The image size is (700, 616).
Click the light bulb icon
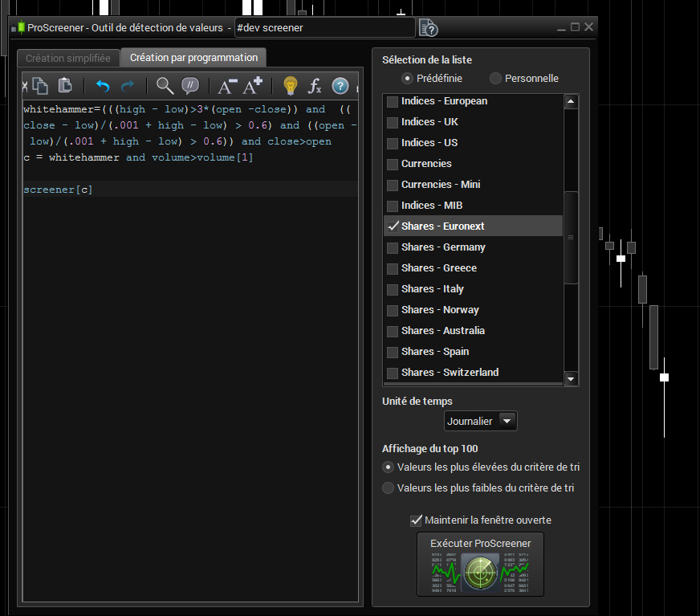pos(290,86)
